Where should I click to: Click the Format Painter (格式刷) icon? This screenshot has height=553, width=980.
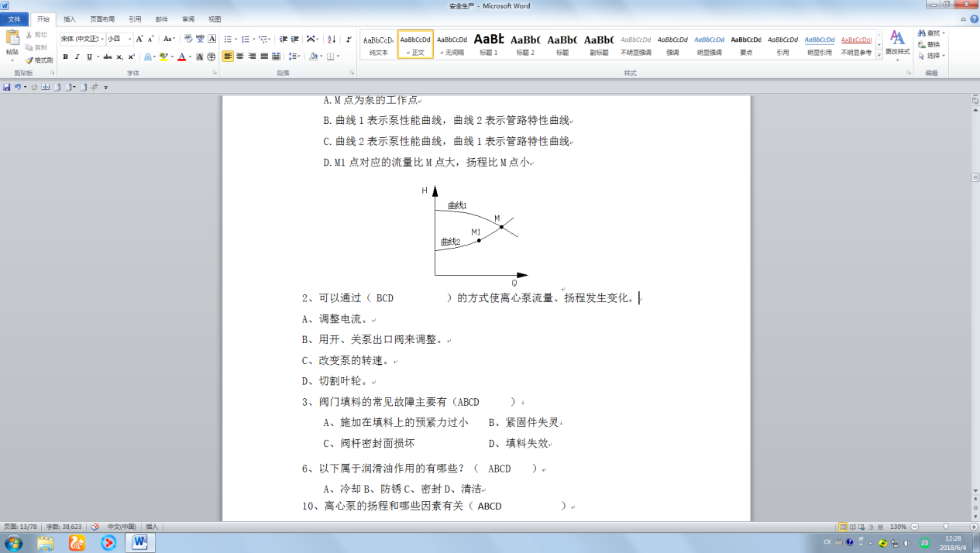pos(39,60)
